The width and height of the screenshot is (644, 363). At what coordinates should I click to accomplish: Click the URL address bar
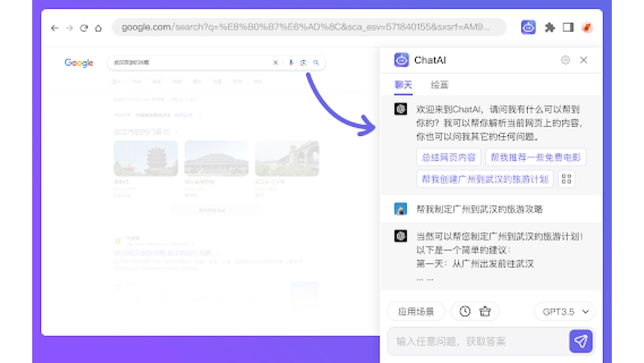pos(309,27)
